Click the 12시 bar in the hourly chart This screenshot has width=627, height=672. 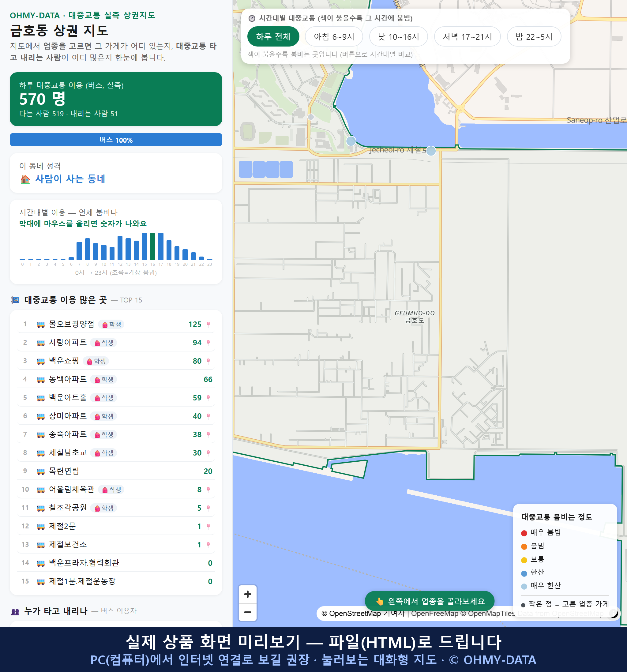pos(120,248)
